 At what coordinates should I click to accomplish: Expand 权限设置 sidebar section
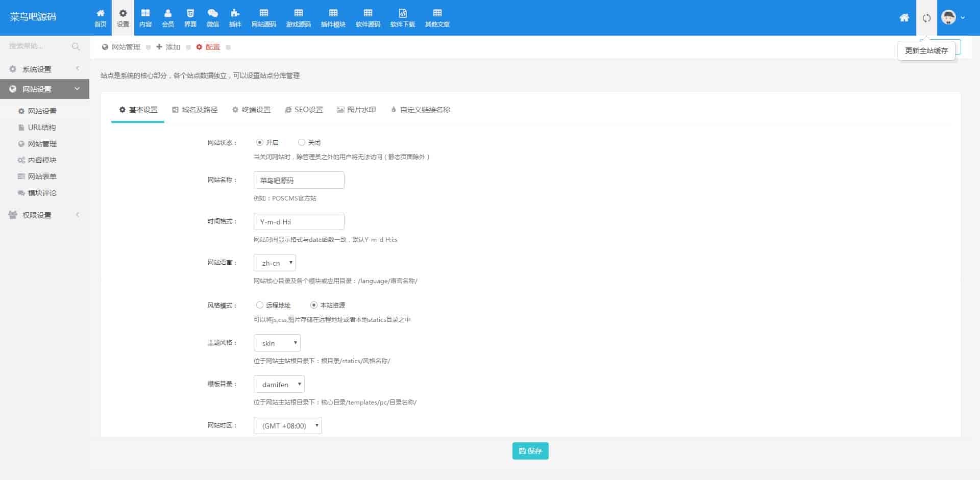pos(44,215)
